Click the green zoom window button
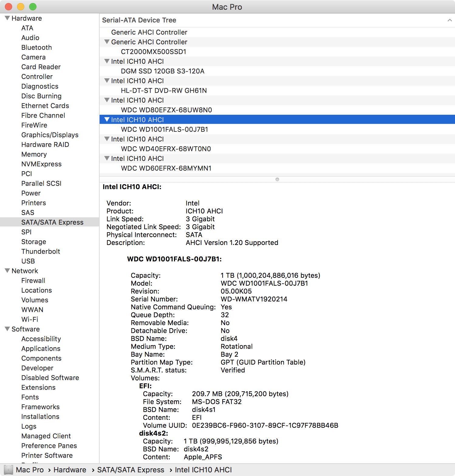This screenshot has width=455, height=476. point(33,7)
